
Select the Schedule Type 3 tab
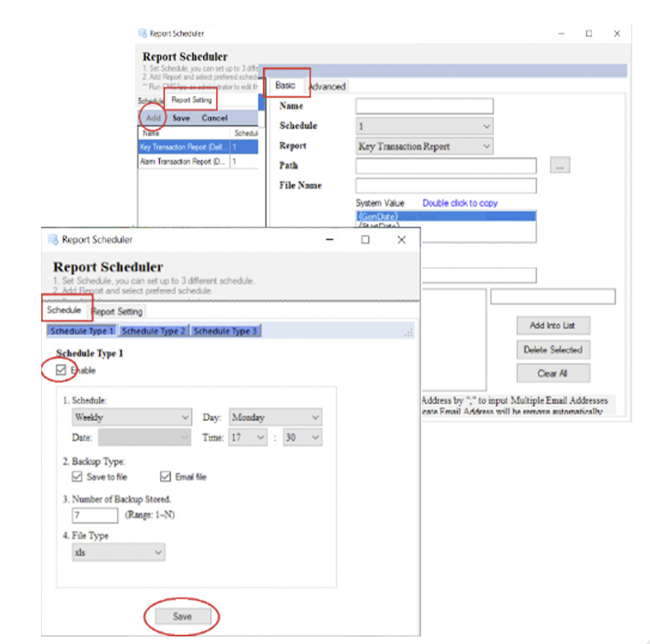pos(226,331)
